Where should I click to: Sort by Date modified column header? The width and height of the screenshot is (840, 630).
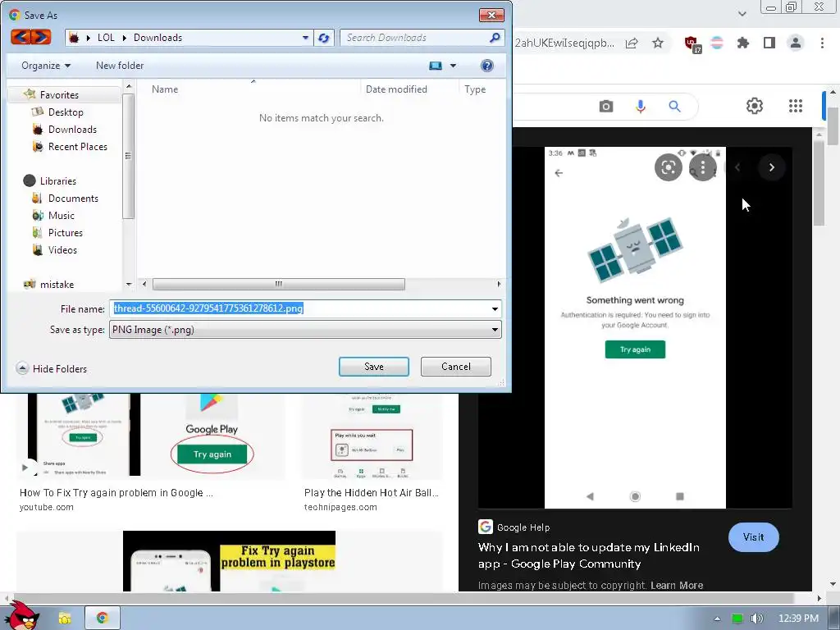396,89
